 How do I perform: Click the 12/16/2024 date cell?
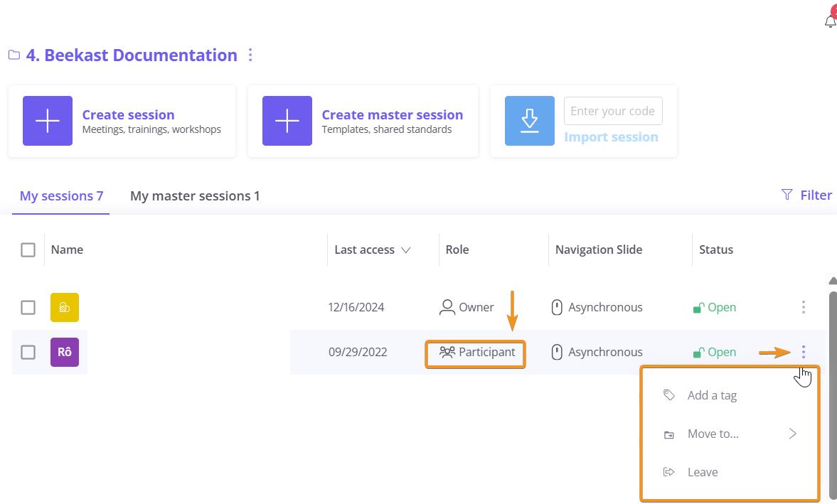[x=356, y=307]
